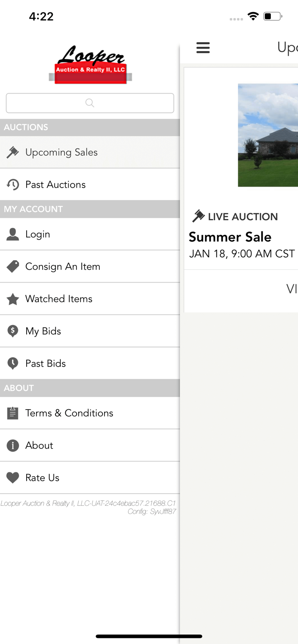
Task: Tap the LIVE AUCTION gavel icon
Action: pyautogui.click(x=198, y=216)
